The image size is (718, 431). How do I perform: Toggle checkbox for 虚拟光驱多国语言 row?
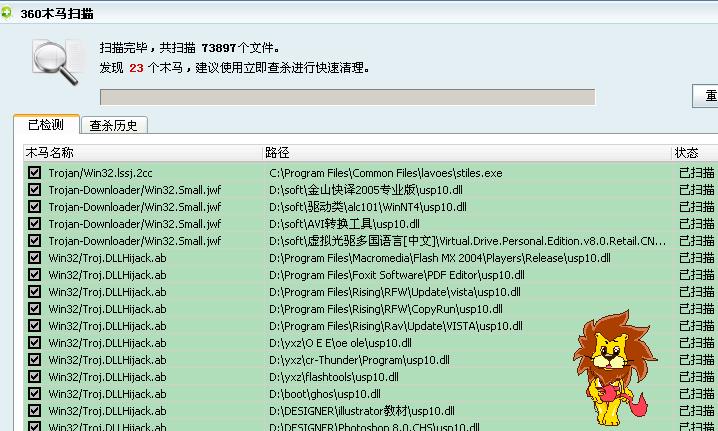tap(34, 240)
